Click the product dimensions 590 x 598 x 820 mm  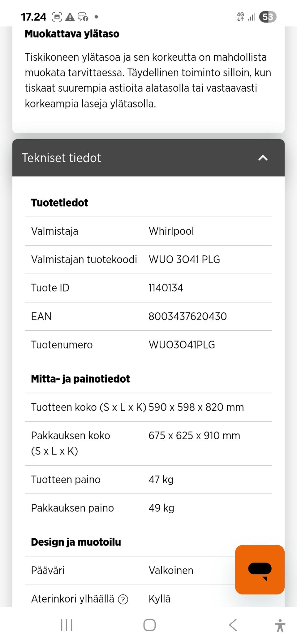(196, 407)
